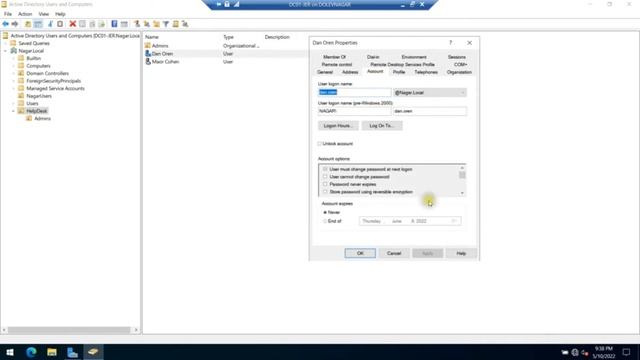This screenshot has width=640, height=360.
Task: Click the Log On To button
Action: click(x=382, y=126)
